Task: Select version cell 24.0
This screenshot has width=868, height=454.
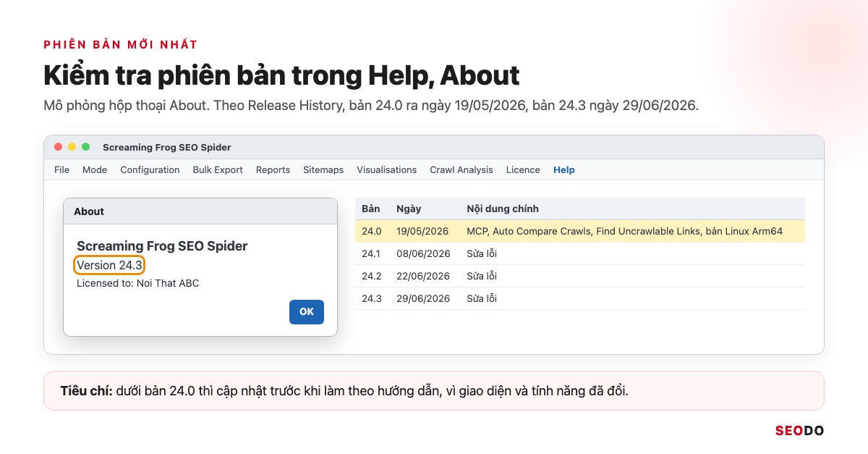Action: pyautogui.click(x=371, y=231)
